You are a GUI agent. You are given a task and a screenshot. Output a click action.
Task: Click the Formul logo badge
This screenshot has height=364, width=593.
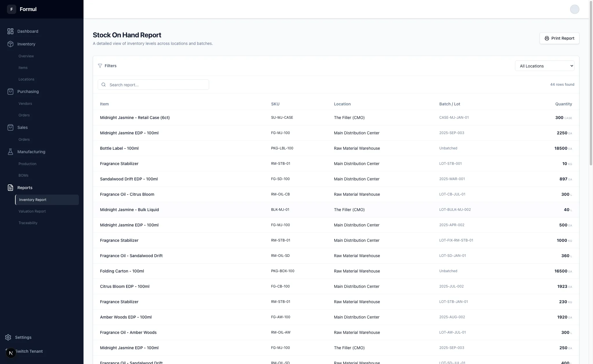[12, 9]
